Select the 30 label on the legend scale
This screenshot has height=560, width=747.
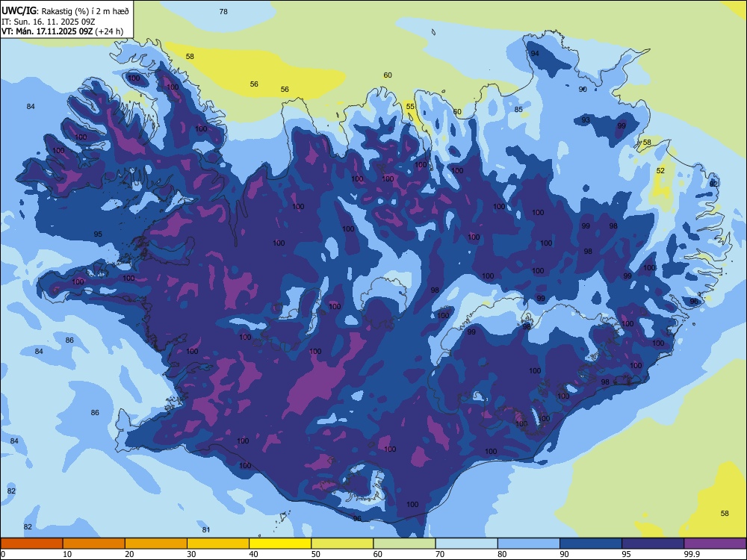(x=191, y=554)
